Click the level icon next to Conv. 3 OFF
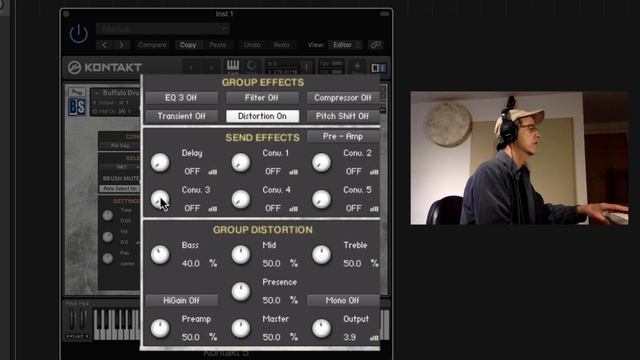The width and height of the screenshot is (640, 360). click(x=213, y=209)
